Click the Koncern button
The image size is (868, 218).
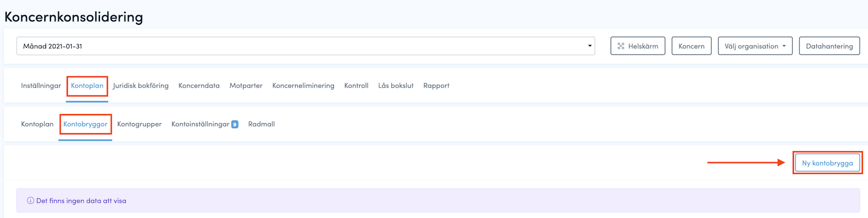tap(691, 46)
